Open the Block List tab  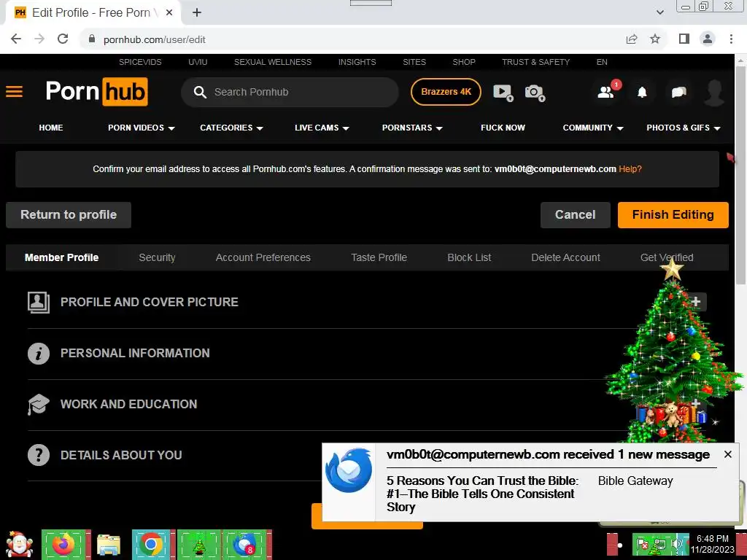tap(469, 257)
